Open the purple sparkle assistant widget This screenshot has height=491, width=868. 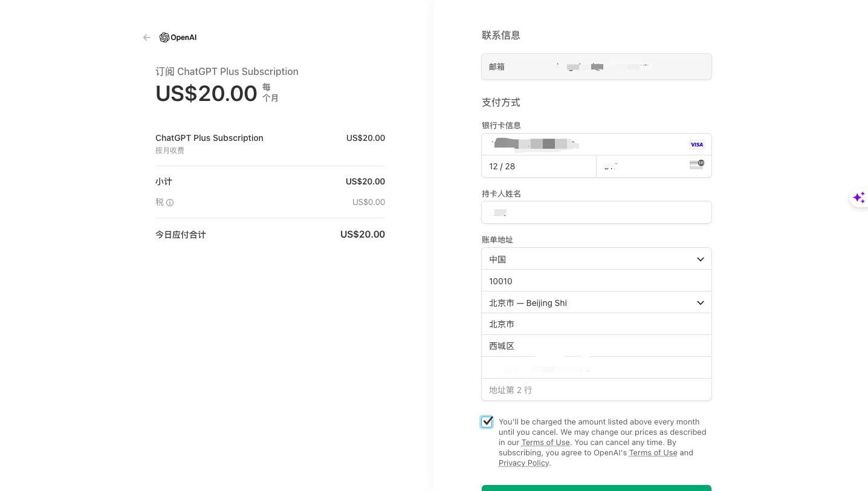pos(859,197)
